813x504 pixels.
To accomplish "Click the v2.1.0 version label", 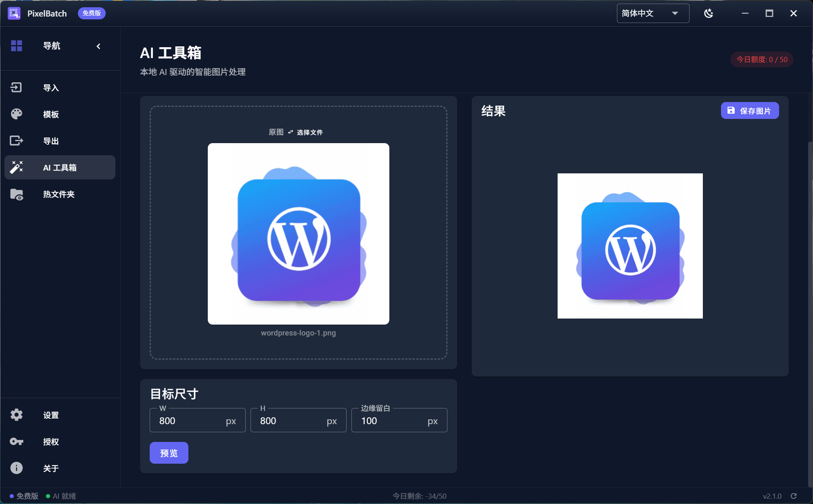I will 772,496.
